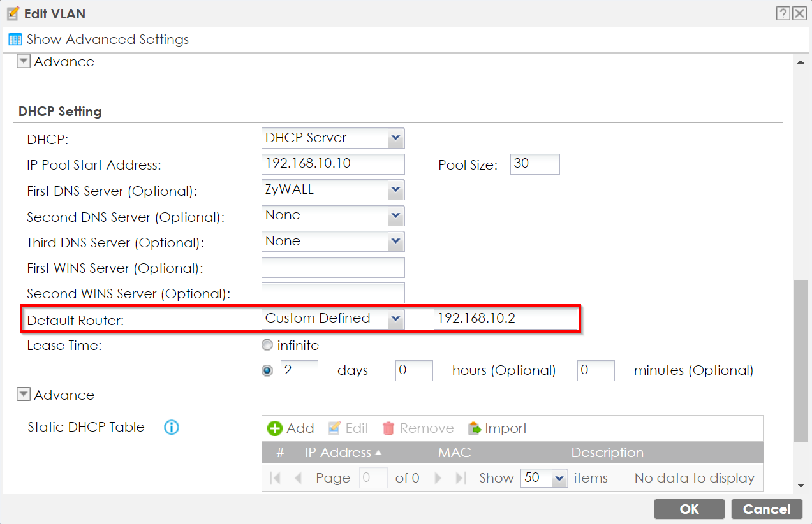Select the days-based lease time radio

tap(267, 370)
